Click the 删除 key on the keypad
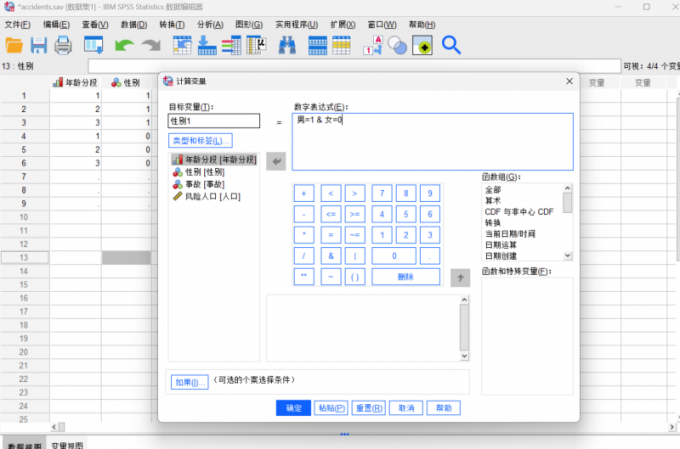Image resolution: width=680 pixels, height=449 pixels. click(405, 277)
